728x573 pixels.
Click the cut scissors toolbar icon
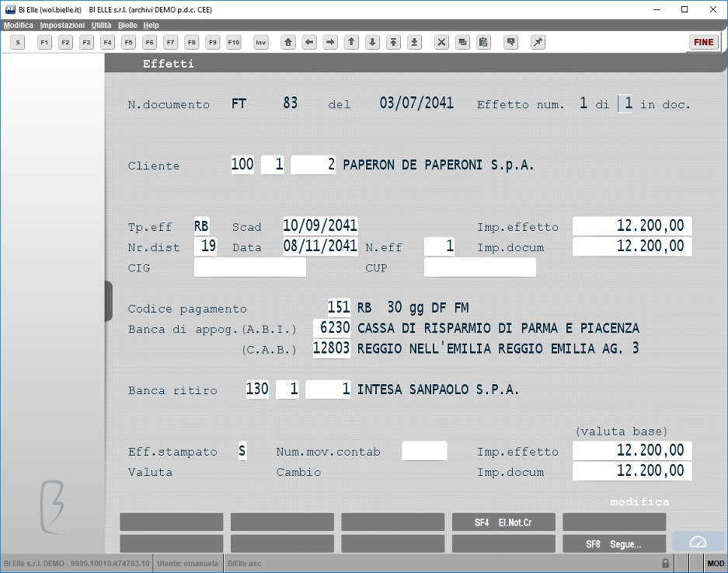(x=441, y=42)
